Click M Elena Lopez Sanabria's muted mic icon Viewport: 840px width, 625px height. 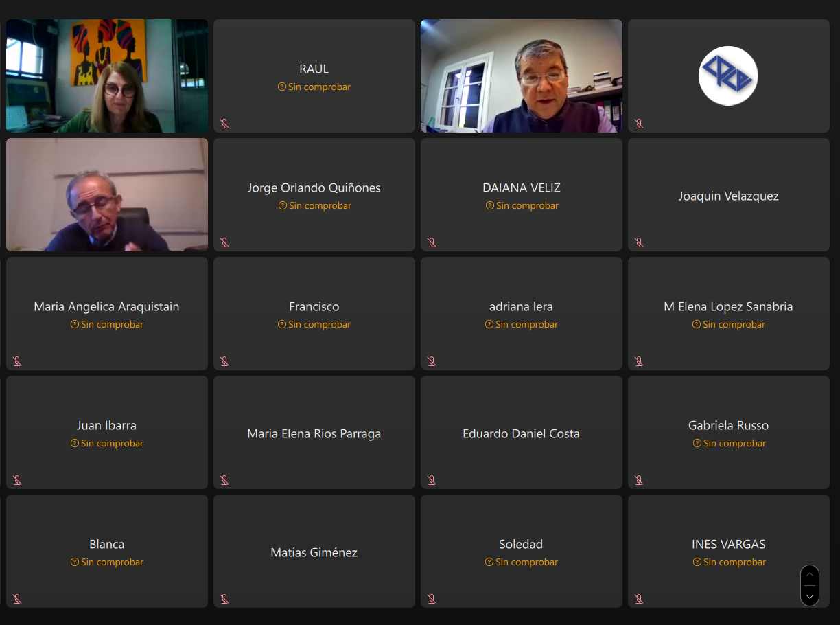click(639, 361)
